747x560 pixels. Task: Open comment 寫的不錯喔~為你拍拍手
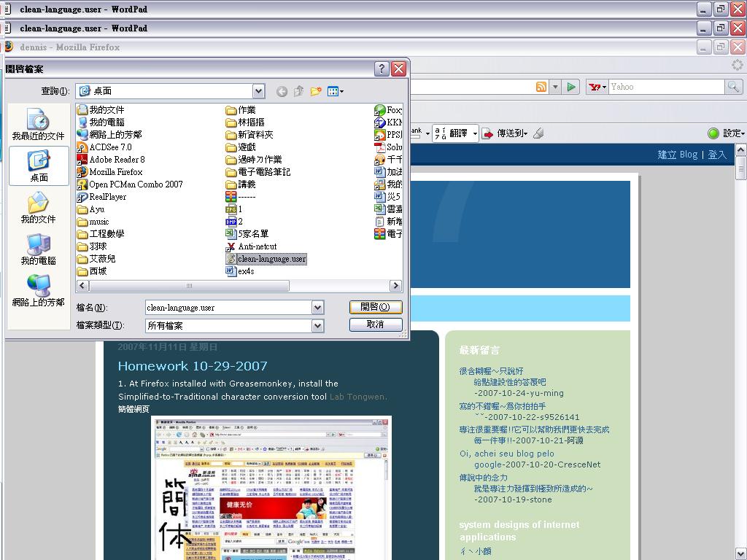[502, 406]
